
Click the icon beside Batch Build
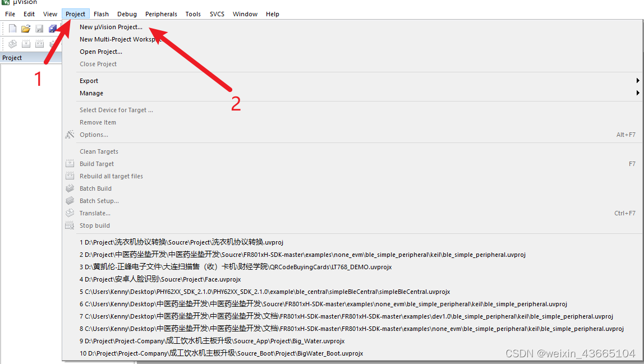point(70,188)
